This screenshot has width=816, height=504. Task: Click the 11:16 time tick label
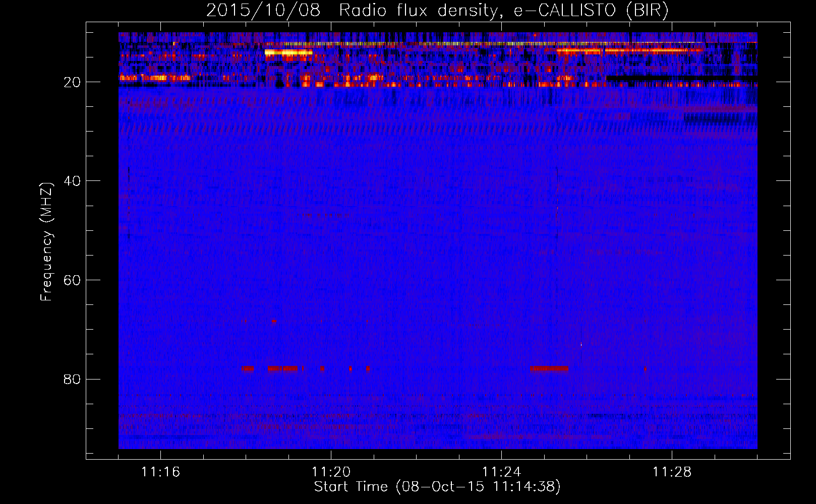pos(160,472)
